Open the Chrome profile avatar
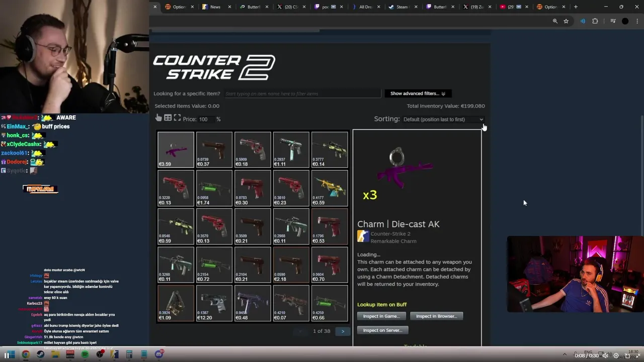The height and width of the screenshot is (362, 644). [625, 21]
